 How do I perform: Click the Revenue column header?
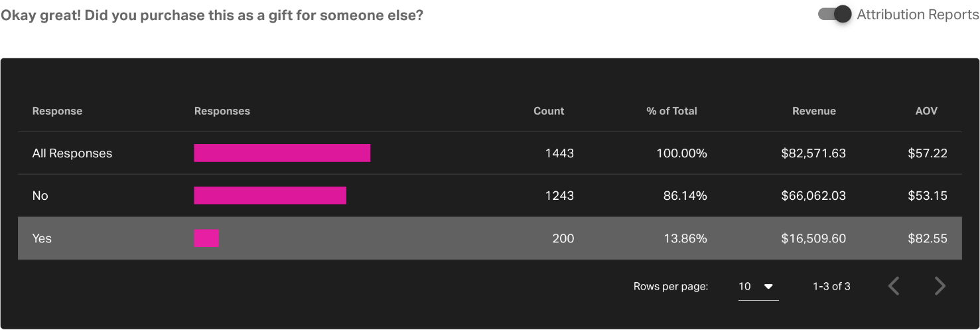(x=814, y=112)
